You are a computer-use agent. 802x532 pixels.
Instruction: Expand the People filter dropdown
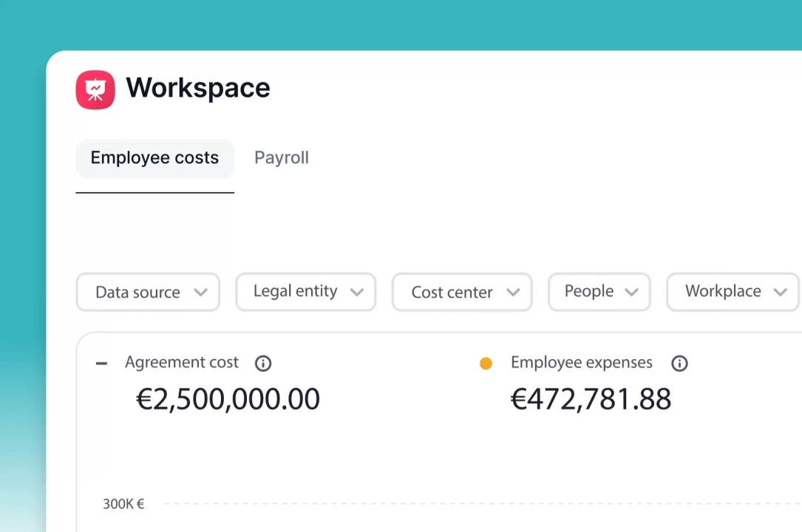tap(599, 292)
